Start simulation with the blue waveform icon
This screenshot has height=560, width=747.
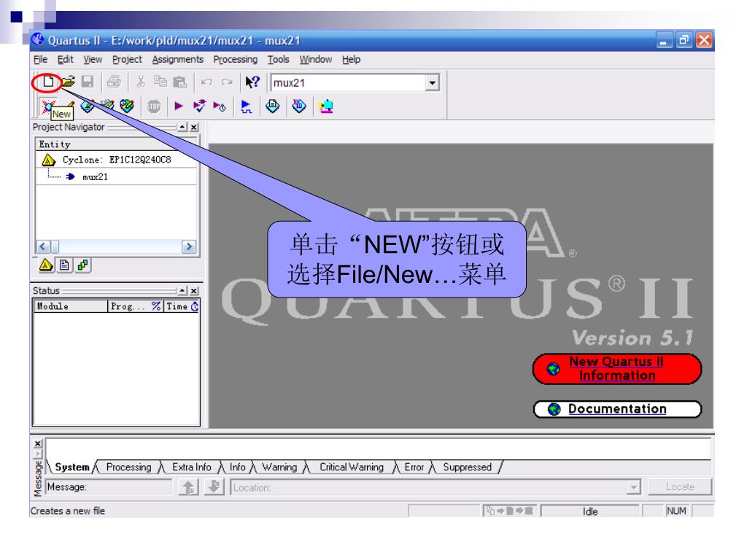(x=246, y=106)
